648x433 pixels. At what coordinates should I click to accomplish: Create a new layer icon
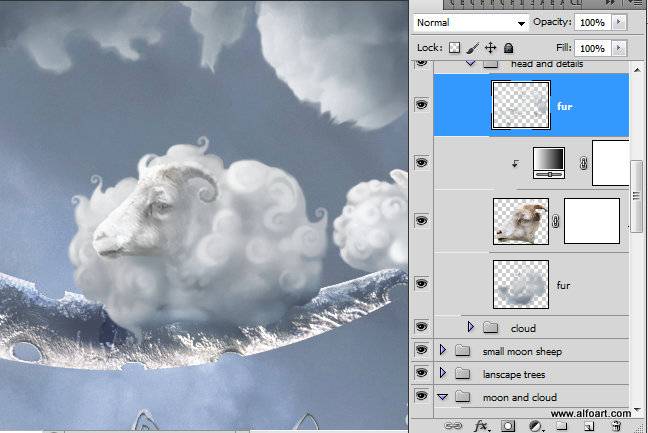coord(589,426)
